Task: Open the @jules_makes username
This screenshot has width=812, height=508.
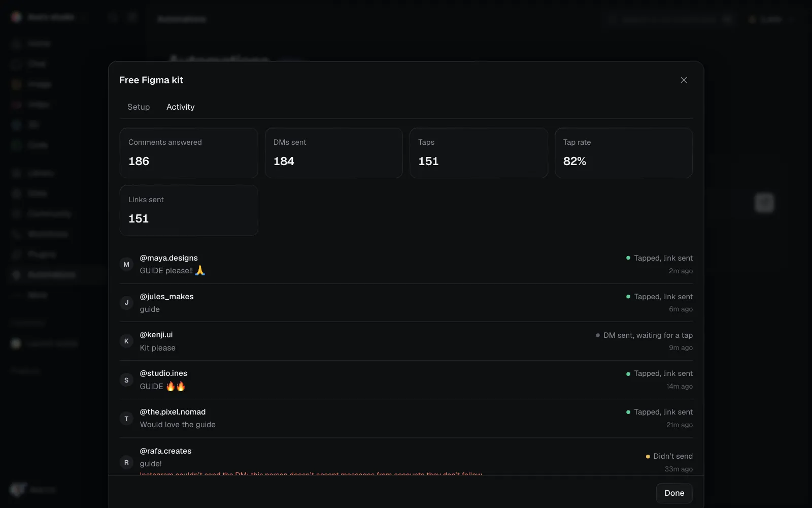Action: click(167, 297)
